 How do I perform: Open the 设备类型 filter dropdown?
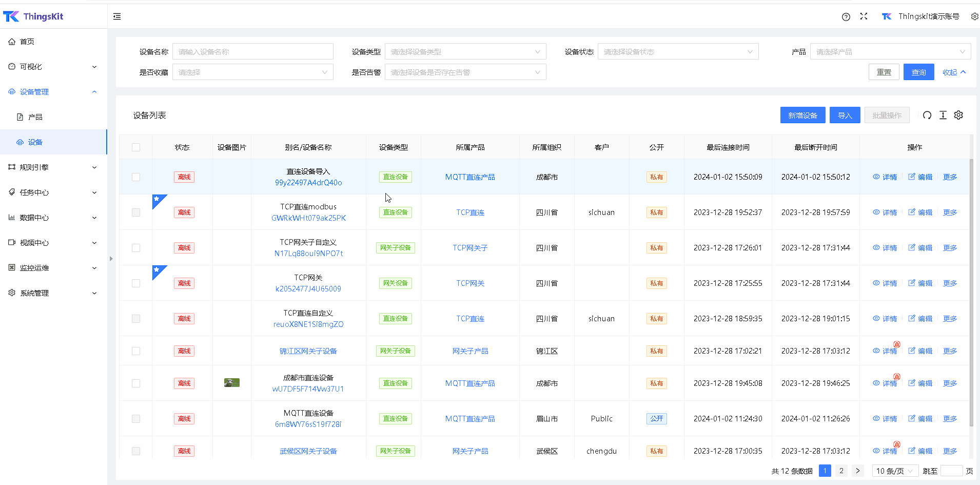465,52
